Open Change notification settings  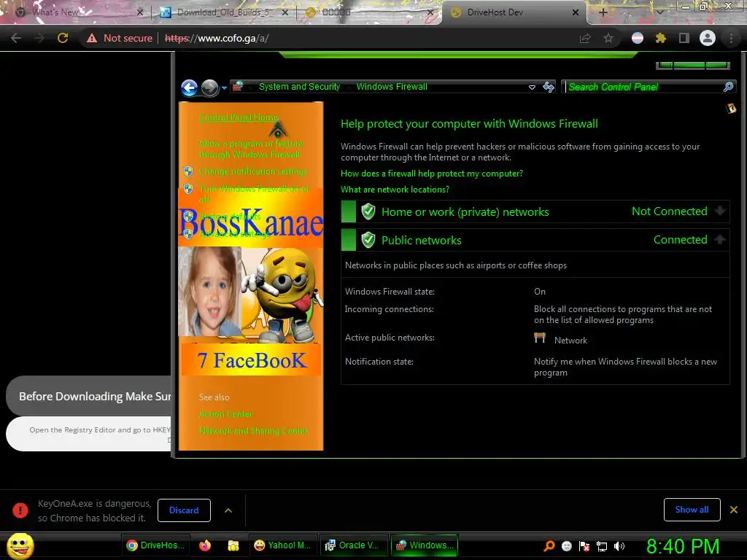coord(253,171)
